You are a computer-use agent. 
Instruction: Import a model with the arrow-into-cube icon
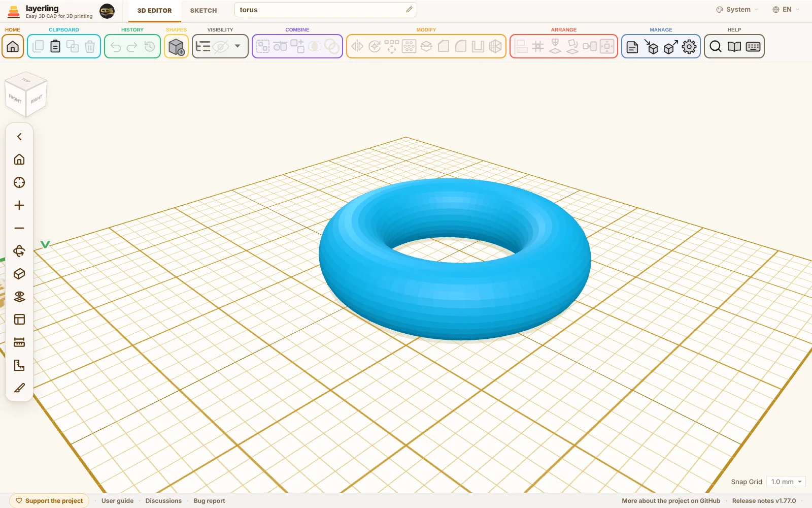point(652,46)
